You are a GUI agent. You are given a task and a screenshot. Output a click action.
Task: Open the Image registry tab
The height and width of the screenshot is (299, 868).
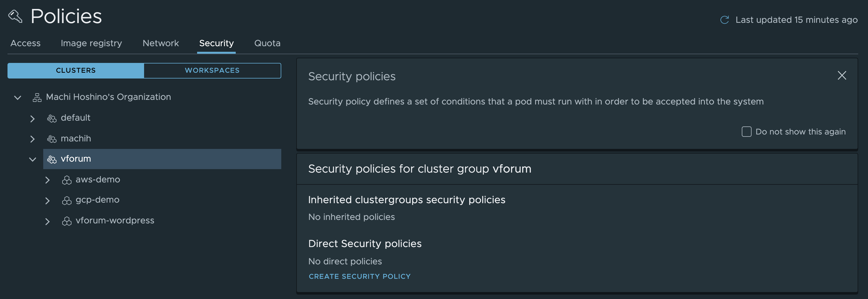pyautogui.click(x=91, y=43)
